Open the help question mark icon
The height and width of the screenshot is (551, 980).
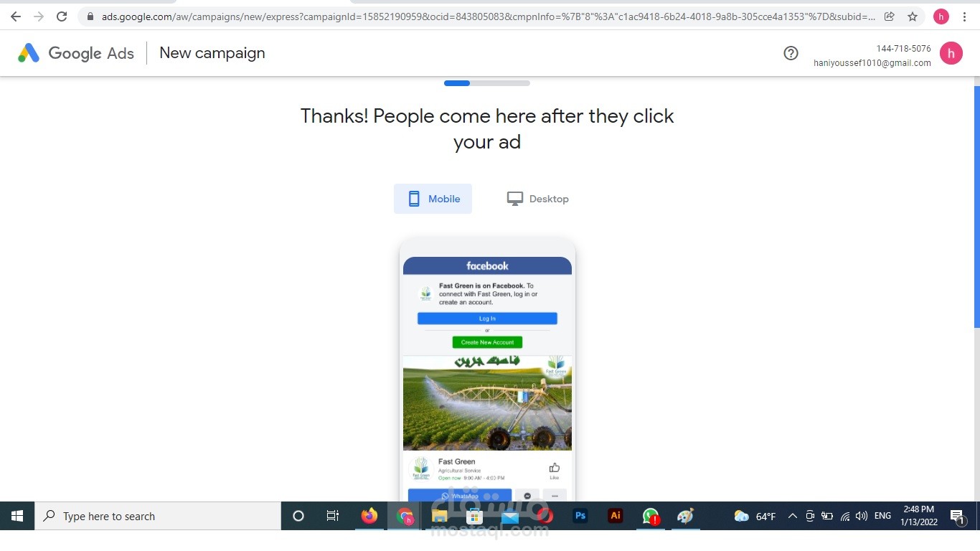point(791,52)
